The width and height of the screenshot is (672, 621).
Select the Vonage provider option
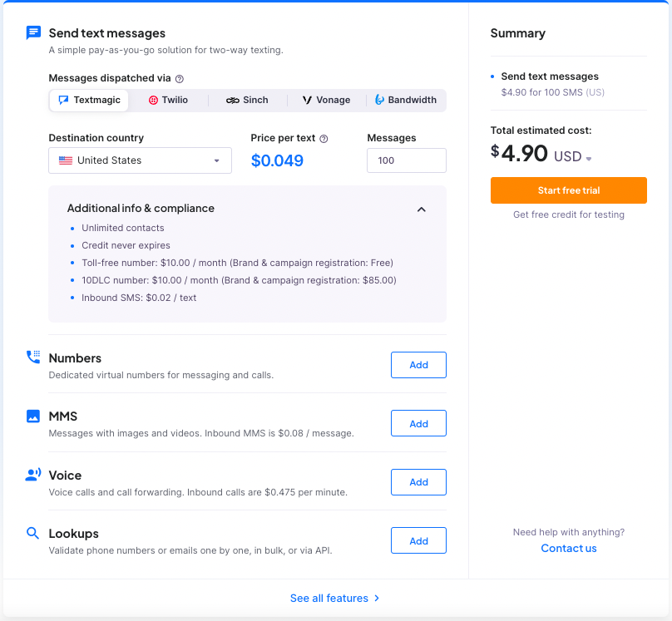326,100
